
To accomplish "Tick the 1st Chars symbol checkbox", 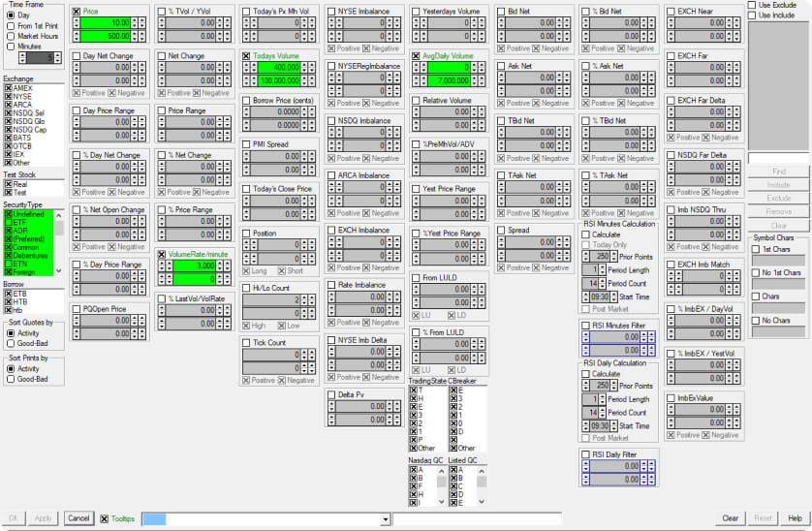I will click(756, 249).
